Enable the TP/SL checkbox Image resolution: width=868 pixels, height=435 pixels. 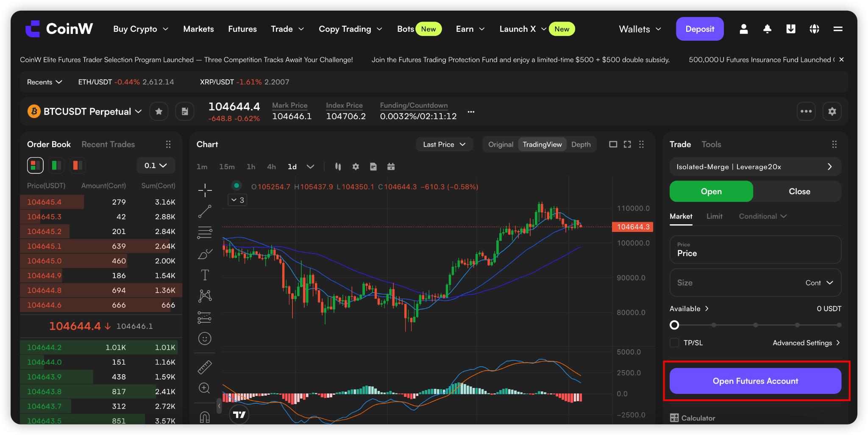tap(674, 343)
